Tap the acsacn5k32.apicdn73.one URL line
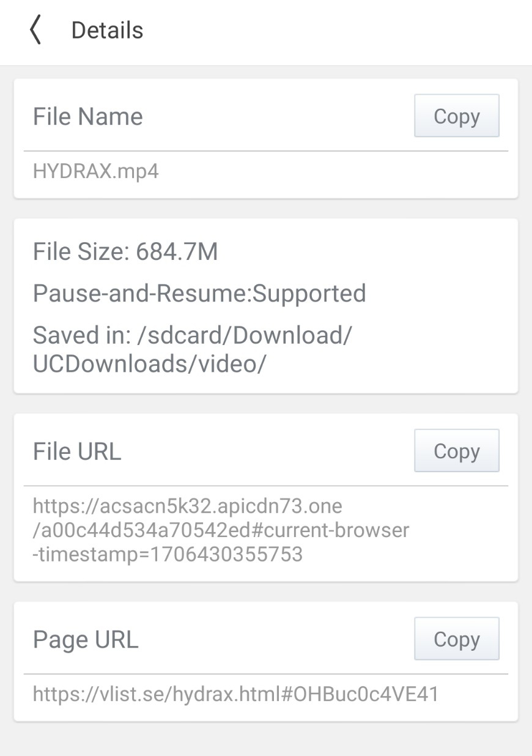Screen dimensions: 532x756 point(187,506)
